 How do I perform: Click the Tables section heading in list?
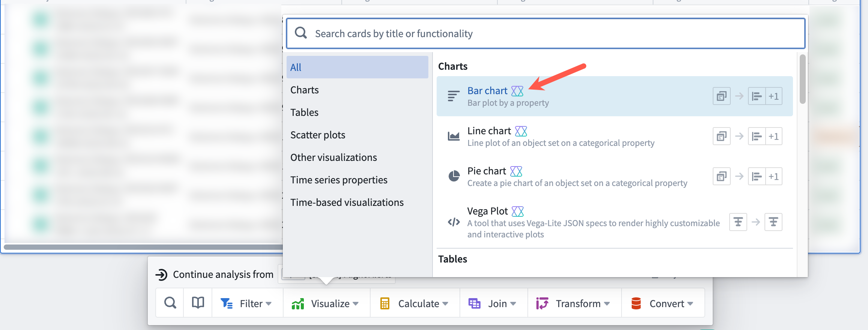[453, 259]
